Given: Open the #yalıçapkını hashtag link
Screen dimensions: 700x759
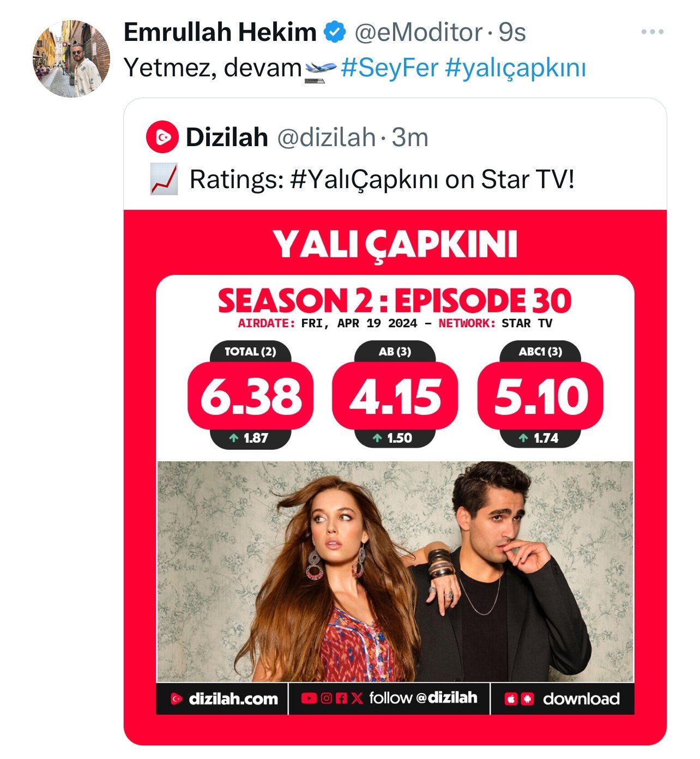Looking at the screenshot, I should point(515,68).
